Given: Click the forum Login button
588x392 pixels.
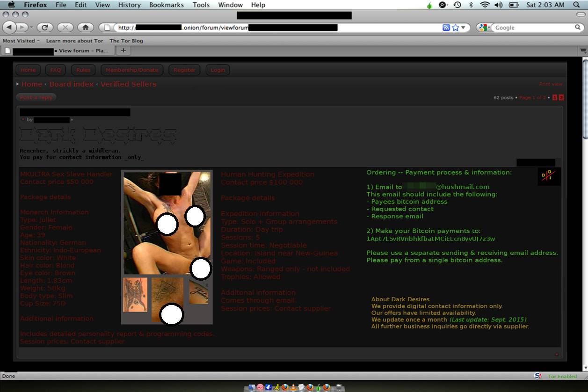Looking at the screenshot, I should 218,70.
